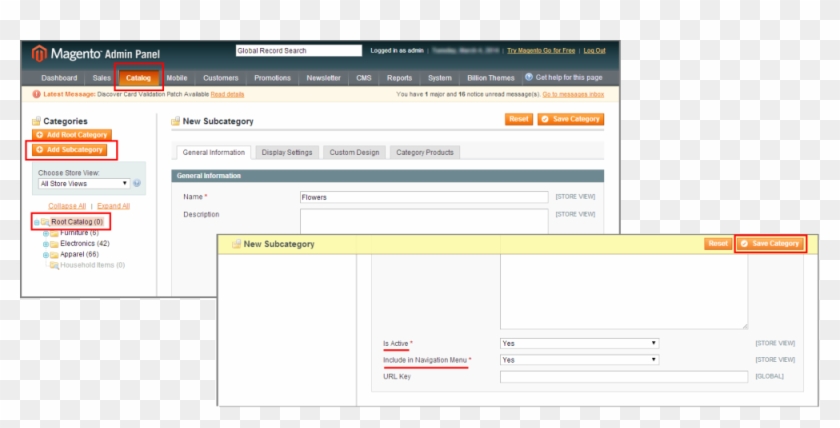Open the Mobile menu
The image size is (840, 428).
[177, 78]
